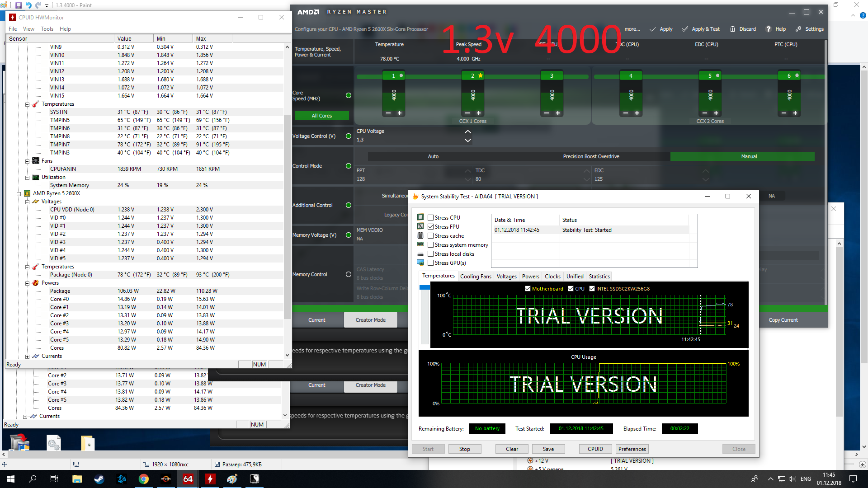The width and height of the screenshot is (868, 488).
Task: Click the Settings gear in Ryzen Master
Action: [798, 29]
